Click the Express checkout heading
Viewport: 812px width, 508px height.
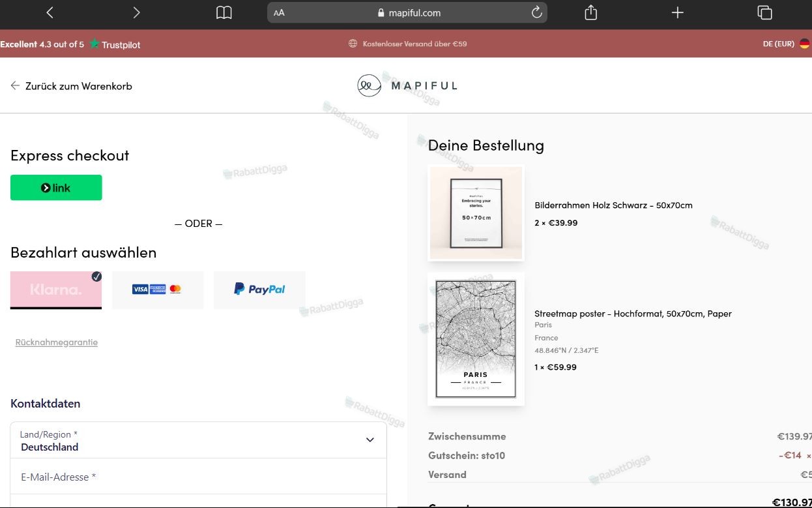click(x=70, y=155)
